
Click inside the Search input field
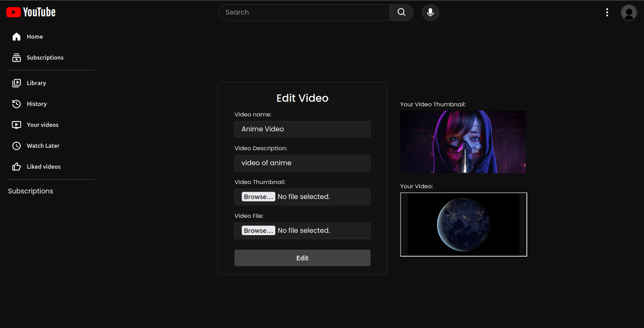point(303,12)
